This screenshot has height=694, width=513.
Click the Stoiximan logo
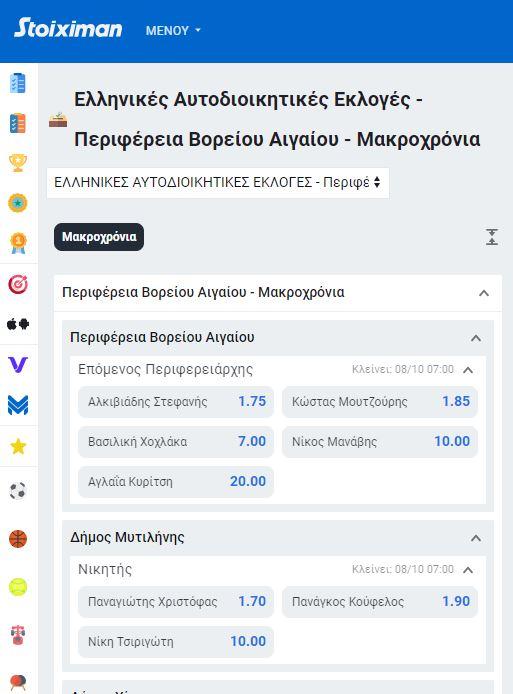[x=68, y=28]
